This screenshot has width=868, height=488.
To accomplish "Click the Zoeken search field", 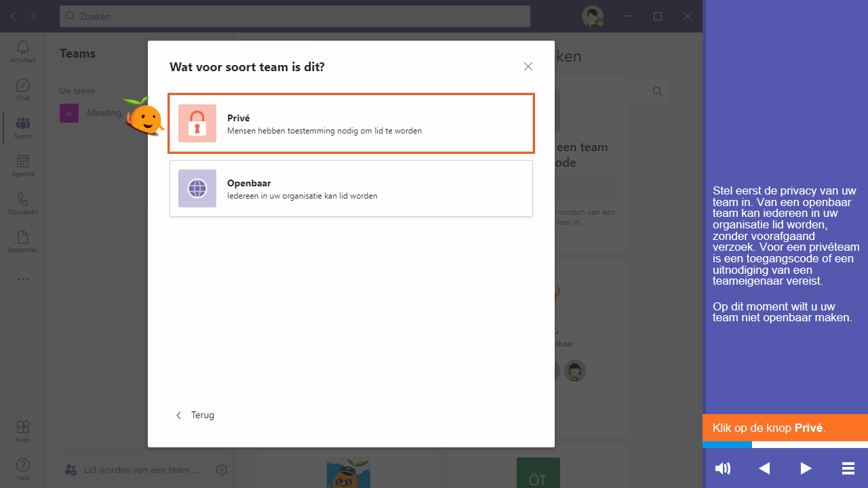I will click(x=295, y=16).
